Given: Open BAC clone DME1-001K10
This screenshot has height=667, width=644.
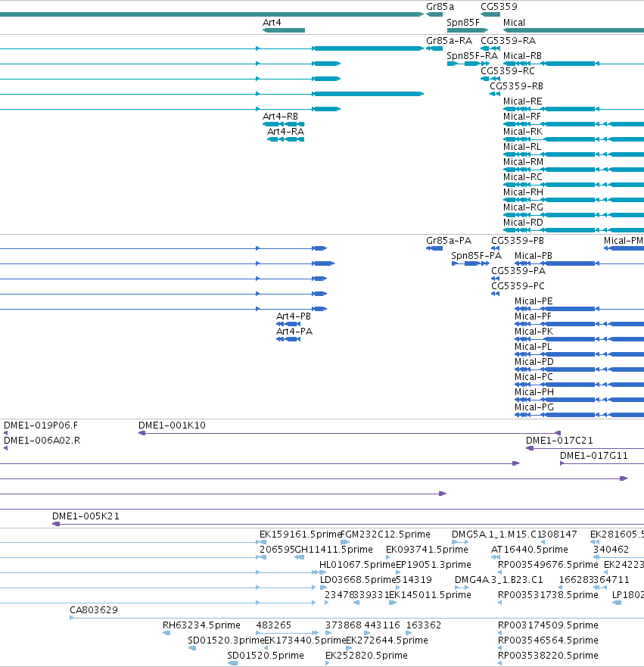Looking at the screenshot, I should coord(172,425).
